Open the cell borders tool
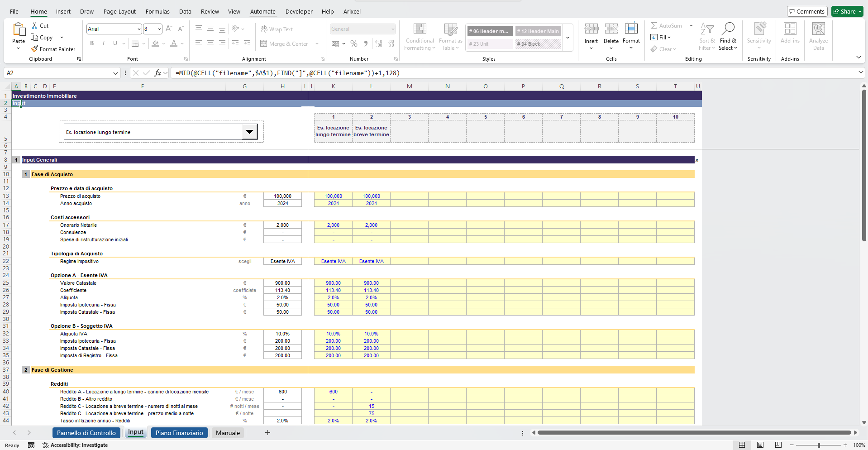The width and height of the screenshot is (868, 450). (x=135, y=43)
